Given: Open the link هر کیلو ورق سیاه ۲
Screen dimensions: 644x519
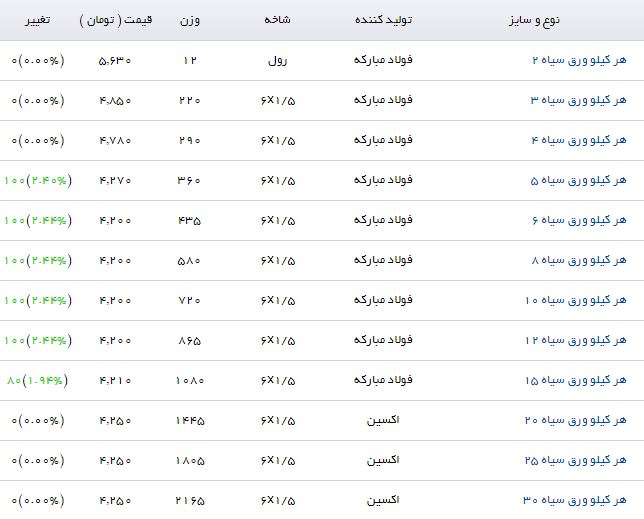Looking at the screenshot, I should point(579,60).
